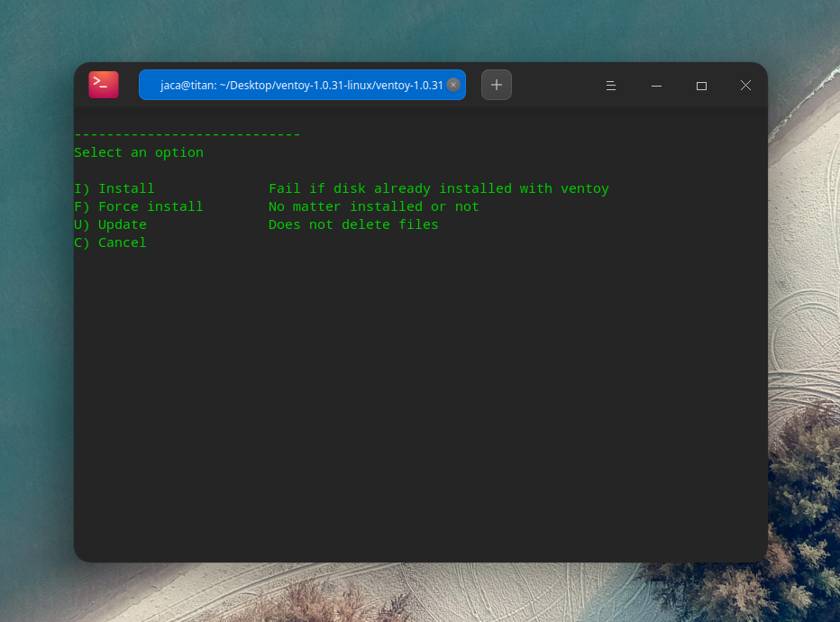
Task: Close the ventoy-1.0.31 tab with its x
Action: point(454,84)
